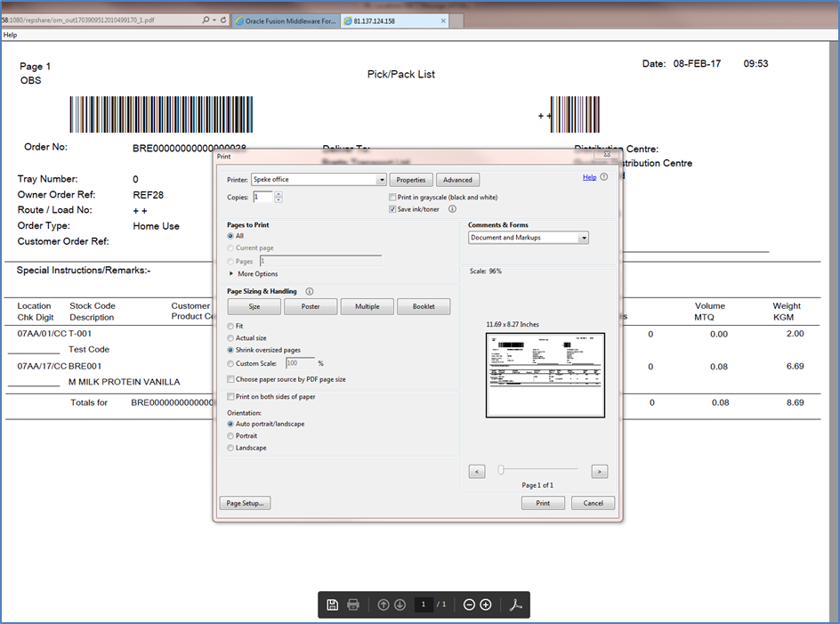Click info icon beside Save ink/toner
Image resolution: width=840 pixels, height=624 pixels.
(452, 209)
